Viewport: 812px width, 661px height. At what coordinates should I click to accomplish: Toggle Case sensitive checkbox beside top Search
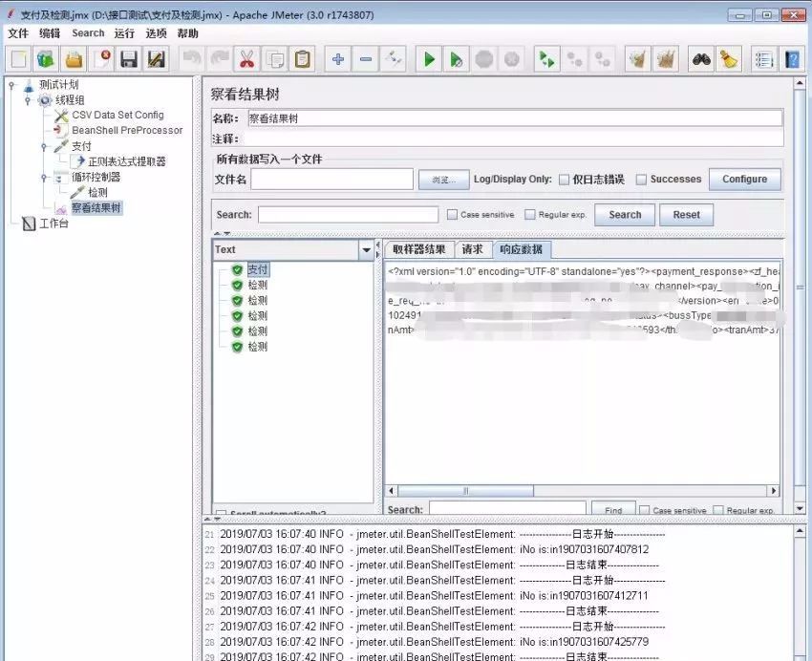pyautogui.click(x=452, y=214)
